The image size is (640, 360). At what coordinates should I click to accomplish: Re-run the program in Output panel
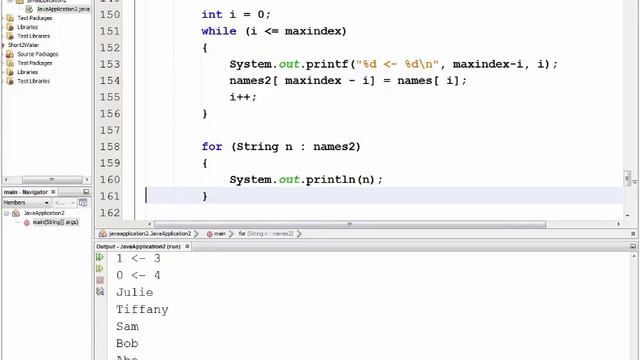(100, 258)
